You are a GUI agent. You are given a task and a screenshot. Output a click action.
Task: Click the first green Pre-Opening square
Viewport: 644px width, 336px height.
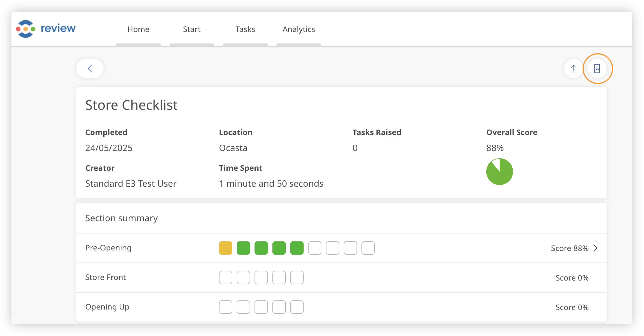click(x=243, y=248)
